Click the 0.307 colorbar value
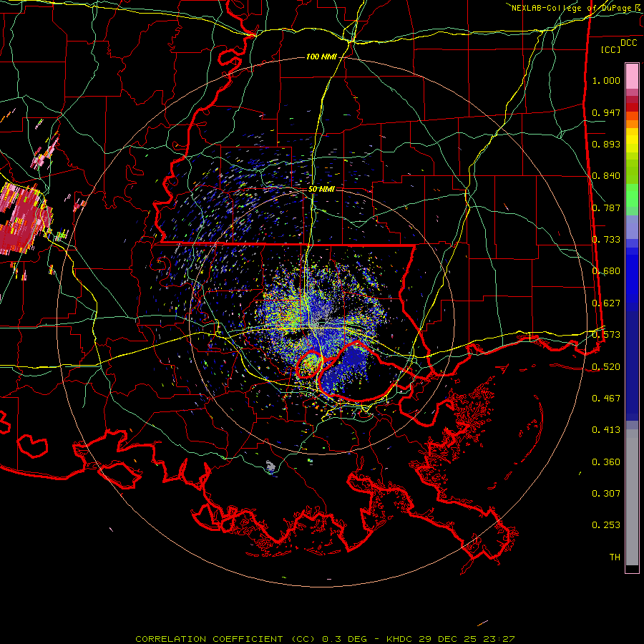Image resolution: width=644 pixels, height=644 pixels. click(x=606, y=494)
